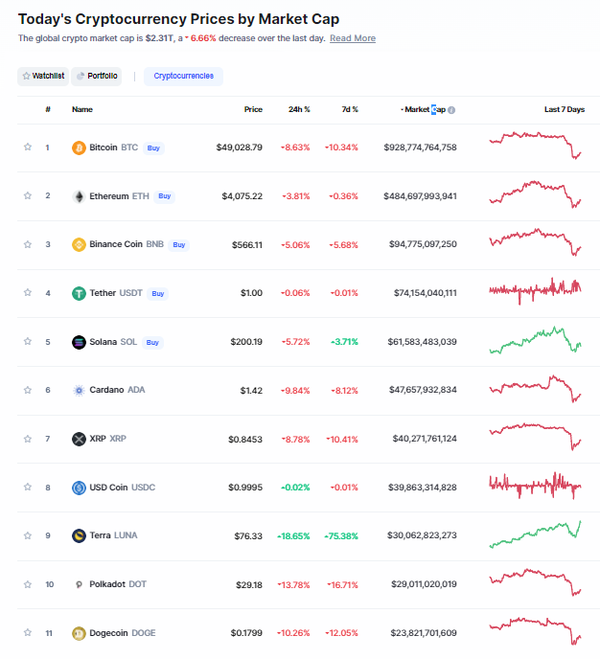
Task: Click the Binance Coin logo icon
Action: (79, 245)
